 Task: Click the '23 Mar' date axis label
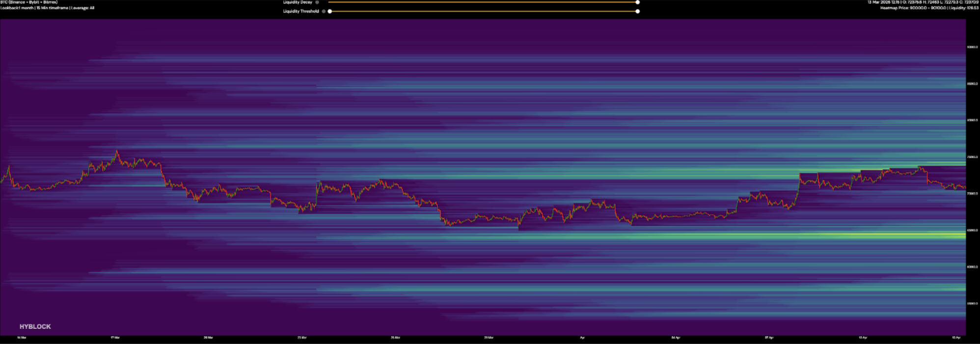(x=302, y=338)
